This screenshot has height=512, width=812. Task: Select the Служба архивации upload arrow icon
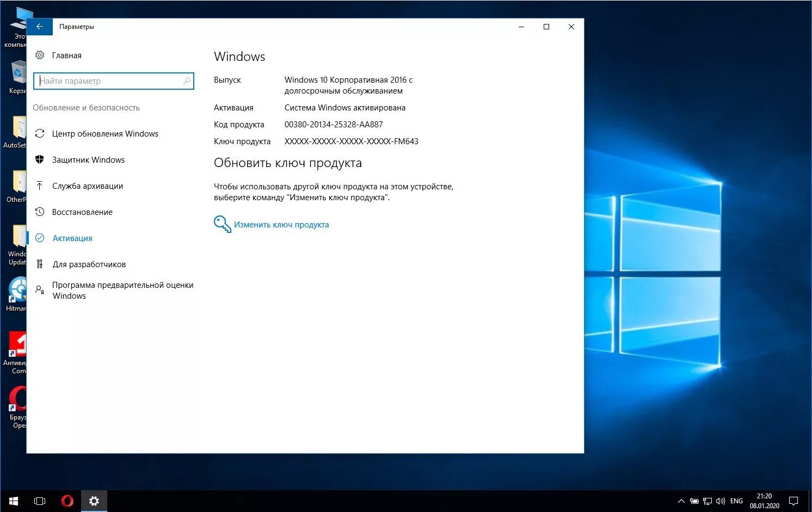tap(40, 186)
